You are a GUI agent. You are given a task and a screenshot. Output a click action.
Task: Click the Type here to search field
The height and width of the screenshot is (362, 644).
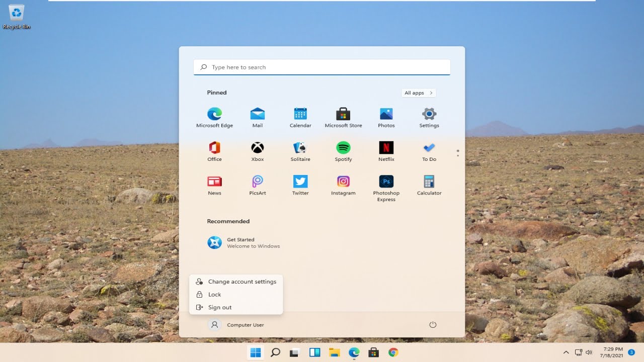coord(322,67)
